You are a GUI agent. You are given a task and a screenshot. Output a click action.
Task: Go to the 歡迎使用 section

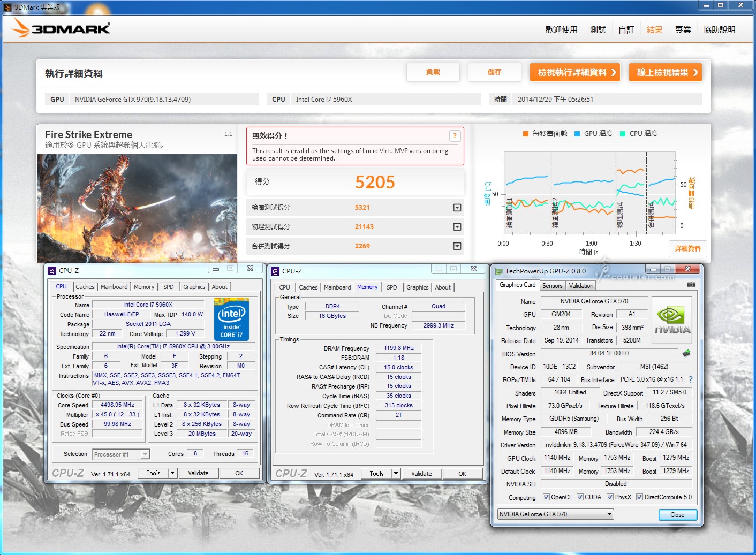pos(561,30)
